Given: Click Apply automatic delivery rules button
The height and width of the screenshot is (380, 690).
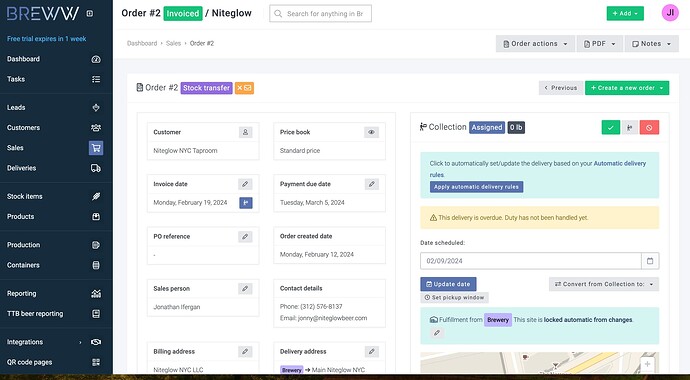Looking at the screenshot, I should [477, 187].
